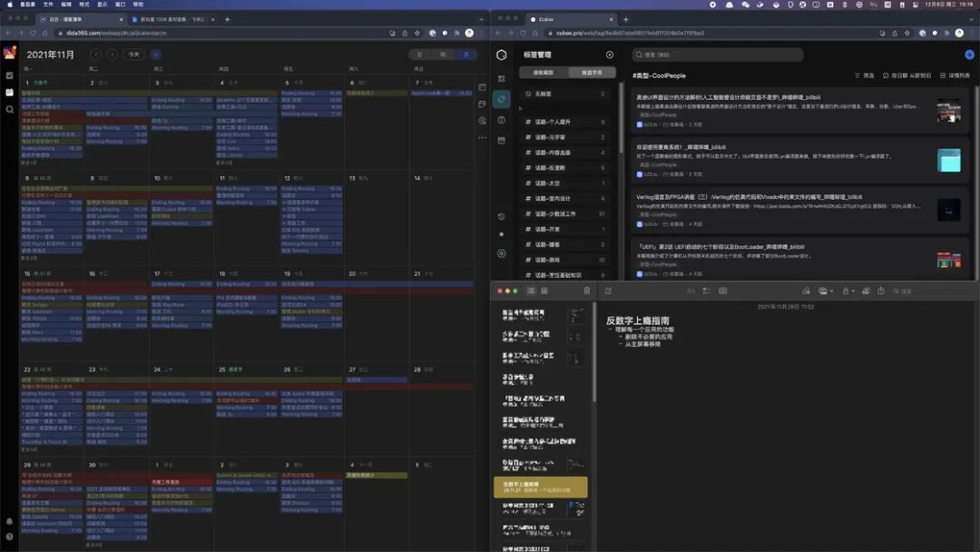Image resolution: width=980 pixels, height=552 pixels.
Task: Click the 今天 button in calendar
Action: pyautogui.click(x=133, y=54)
